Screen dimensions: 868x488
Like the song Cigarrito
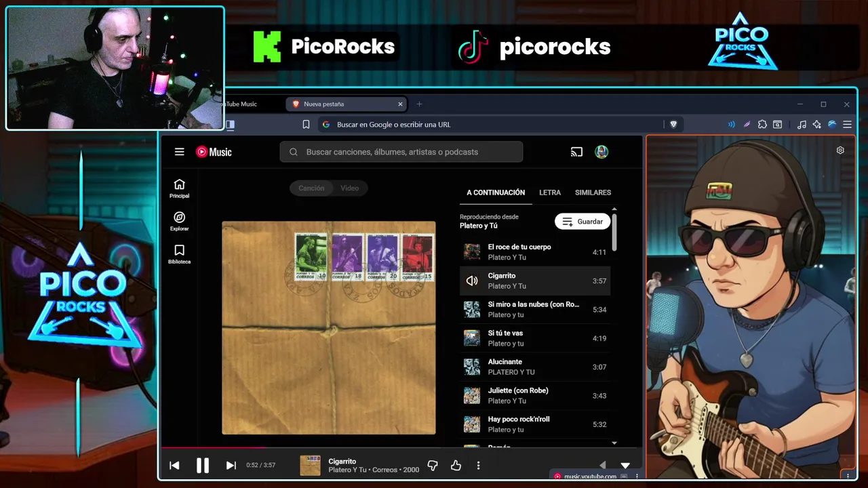456,466
